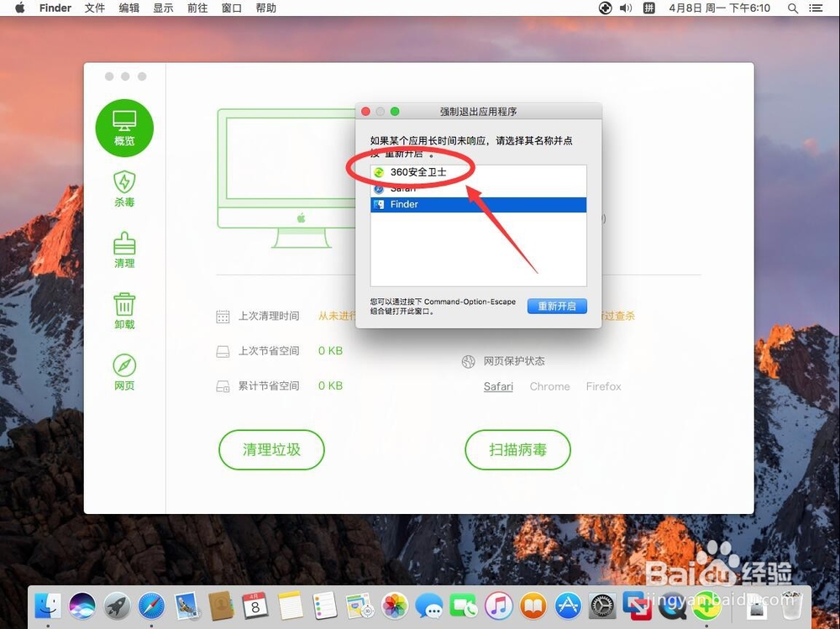
Task: Open Calendar icon in Dock
Action: pyautogui.click(x=255, y=606)
